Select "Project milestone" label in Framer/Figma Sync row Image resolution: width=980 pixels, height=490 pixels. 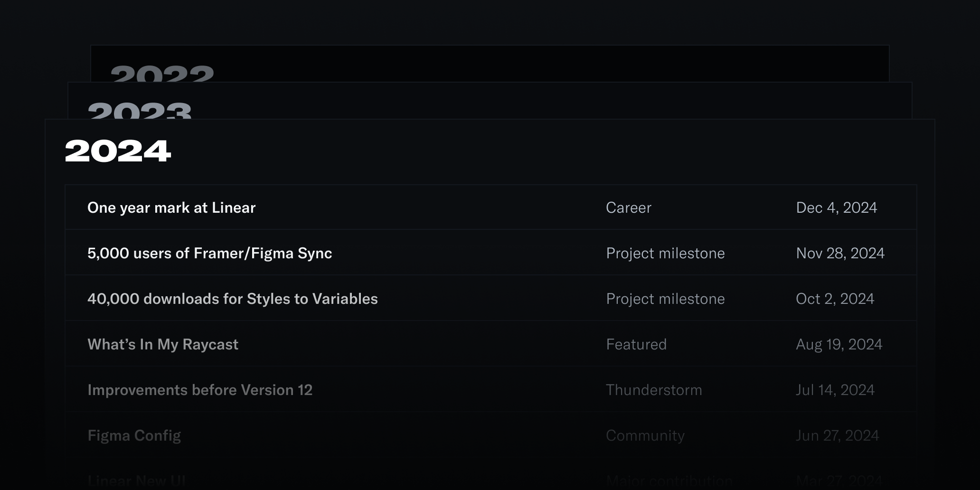(665, 253)
